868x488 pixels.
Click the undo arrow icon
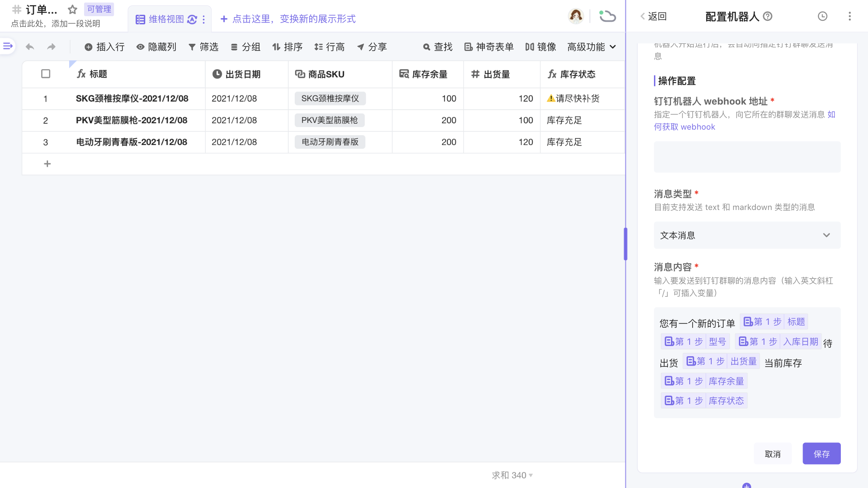[30, 47]
